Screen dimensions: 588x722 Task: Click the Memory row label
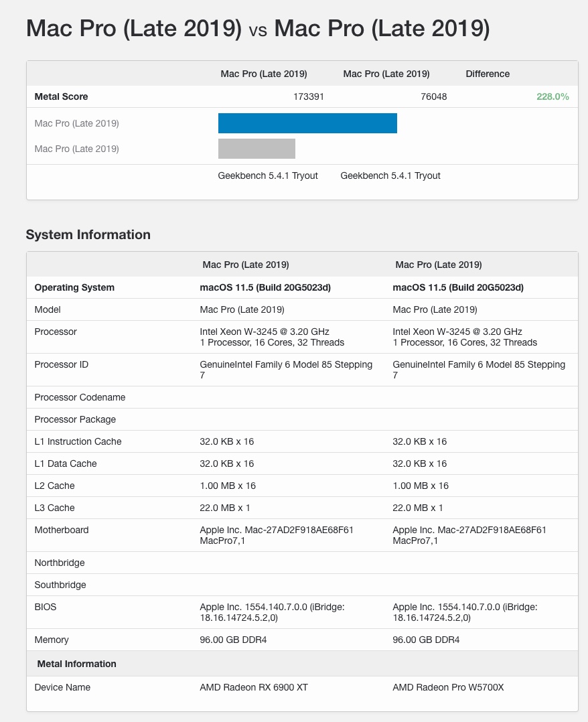point(52,640)
